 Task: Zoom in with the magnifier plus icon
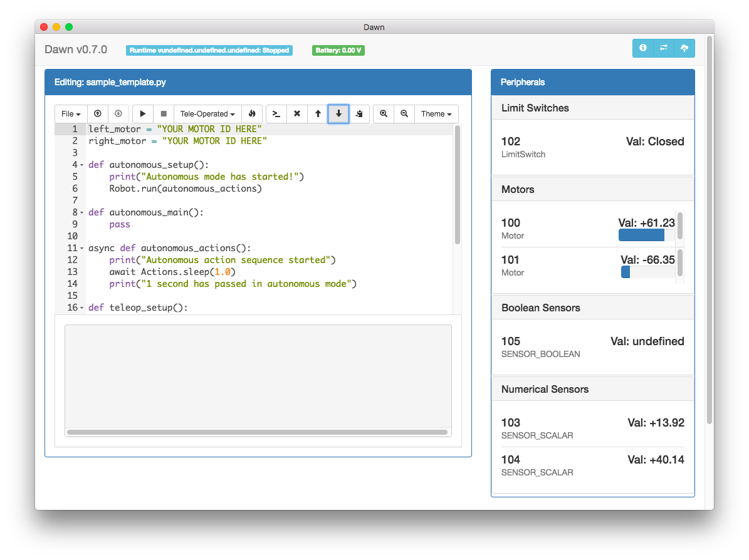(384, 114)
